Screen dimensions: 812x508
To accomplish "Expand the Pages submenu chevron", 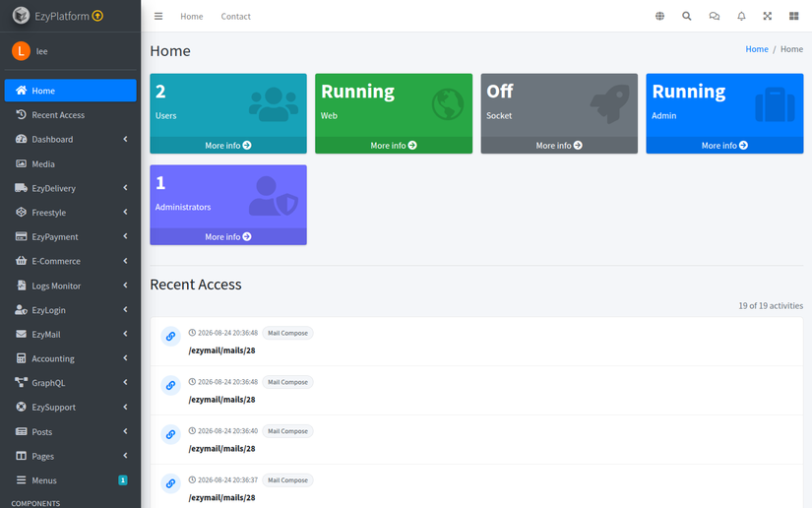I will (125, 456).
